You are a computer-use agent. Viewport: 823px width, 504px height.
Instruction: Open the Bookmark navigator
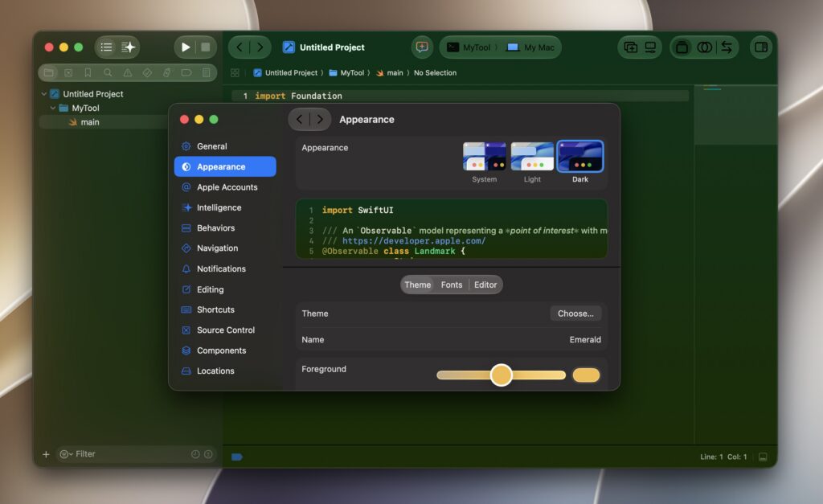pos(88,72)
